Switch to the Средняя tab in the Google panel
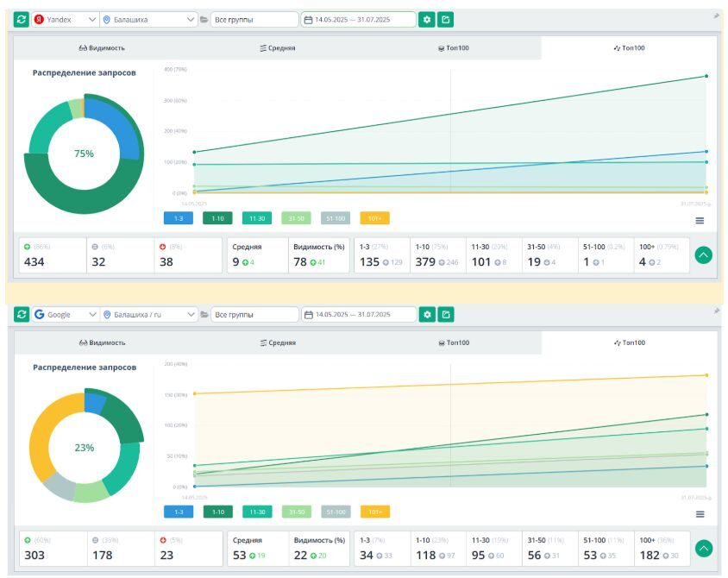The height and width of the screenshot is (578, 728). click(x=278, y=342)
